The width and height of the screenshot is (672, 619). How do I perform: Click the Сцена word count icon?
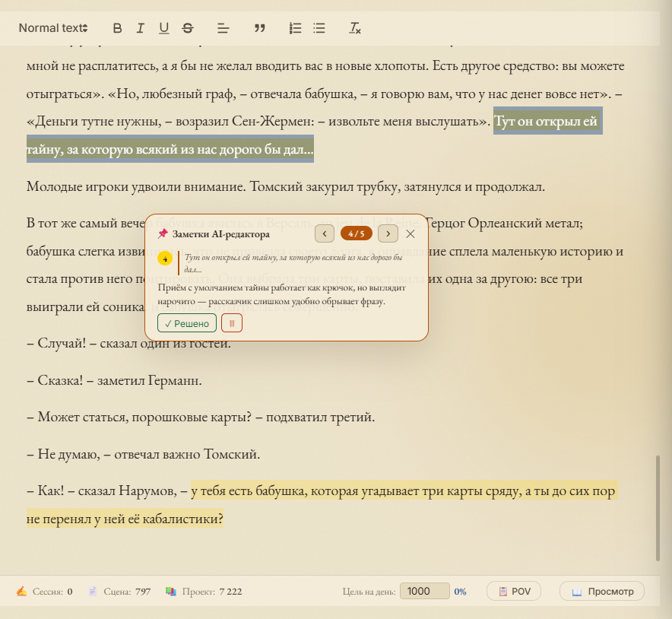93,591
